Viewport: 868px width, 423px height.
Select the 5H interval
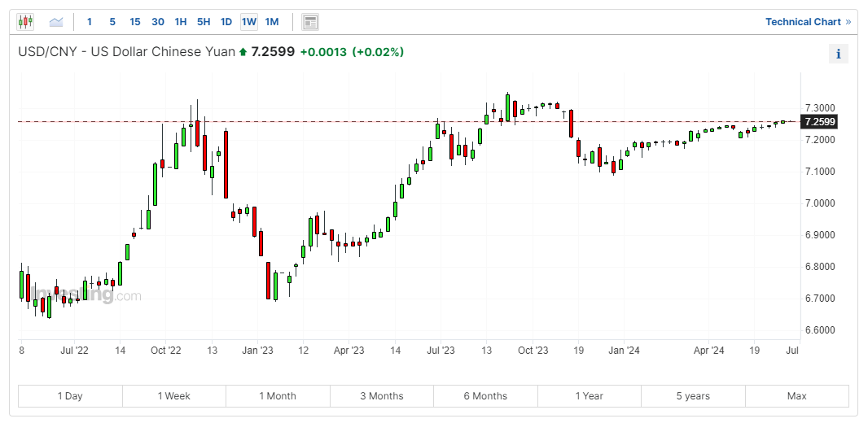pyautogui.click(x=204, y=22)
